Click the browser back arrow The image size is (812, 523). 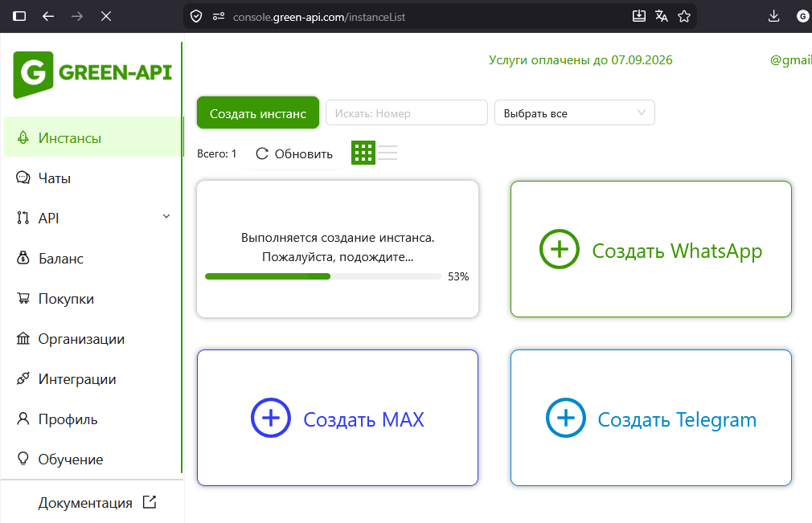48,17
